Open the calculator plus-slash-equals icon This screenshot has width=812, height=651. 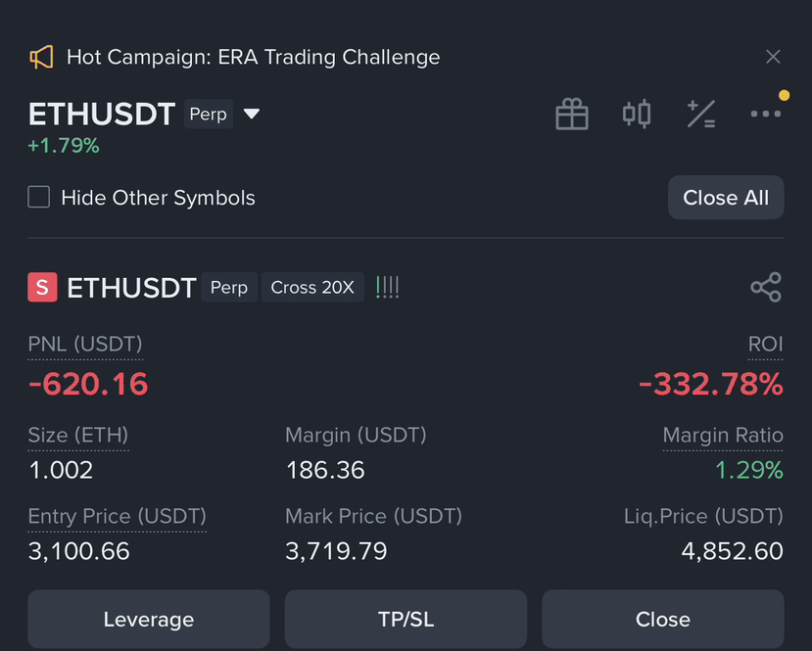click(701, 114)
